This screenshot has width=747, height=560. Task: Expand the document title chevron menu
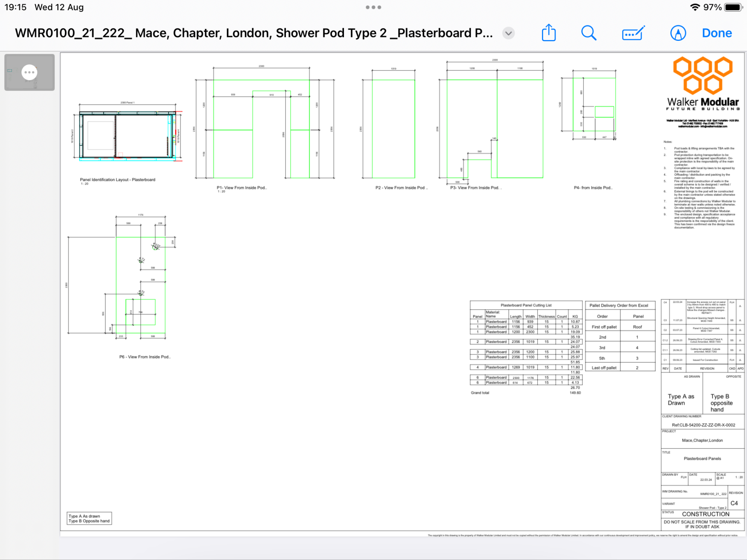pos(508,33)
